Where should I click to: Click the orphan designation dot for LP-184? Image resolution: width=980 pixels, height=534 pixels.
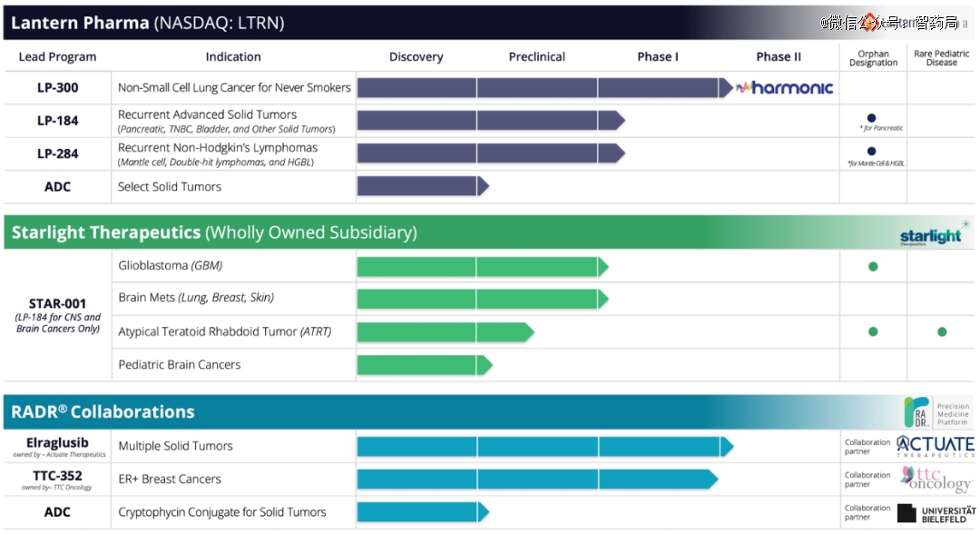871,118
